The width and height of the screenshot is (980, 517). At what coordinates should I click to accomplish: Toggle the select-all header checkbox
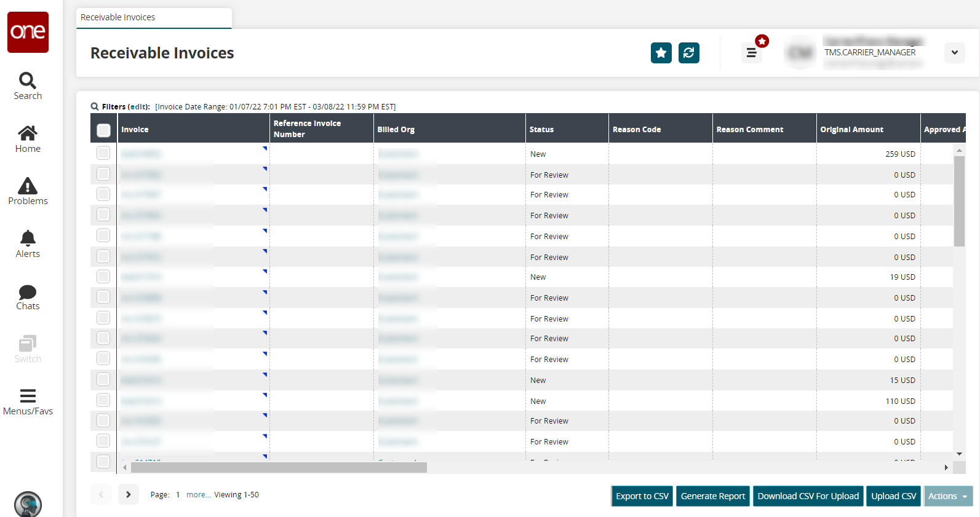click(103, 130)
